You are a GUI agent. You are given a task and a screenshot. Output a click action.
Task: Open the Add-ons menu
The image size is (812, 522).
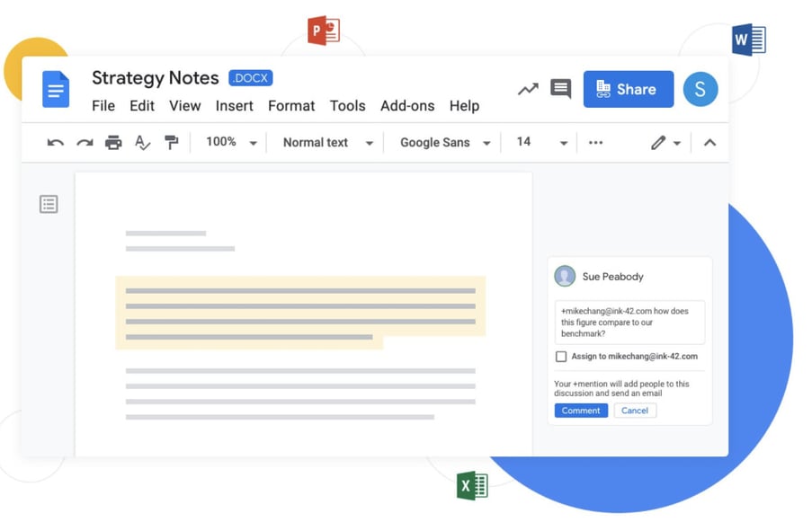click(x=407, y=106)
